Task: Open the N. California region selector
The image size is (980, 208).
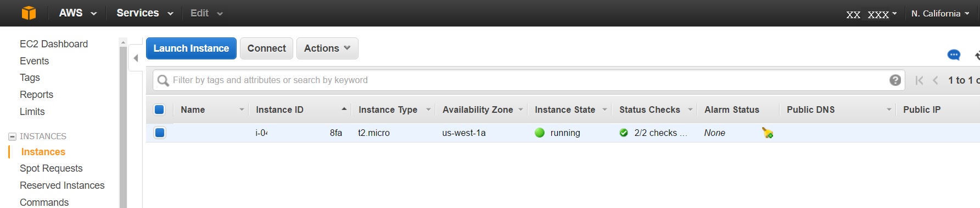Action: click(940, 13)
